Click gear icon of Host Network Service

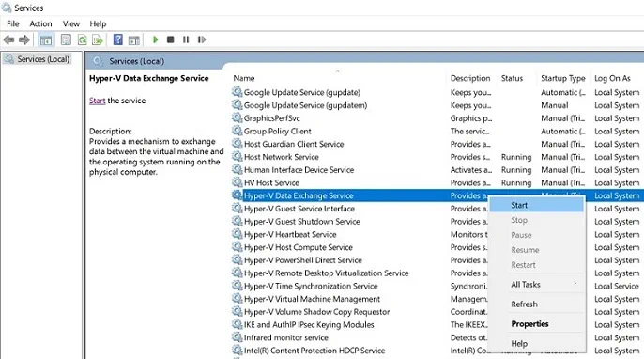tap(237, 156)
